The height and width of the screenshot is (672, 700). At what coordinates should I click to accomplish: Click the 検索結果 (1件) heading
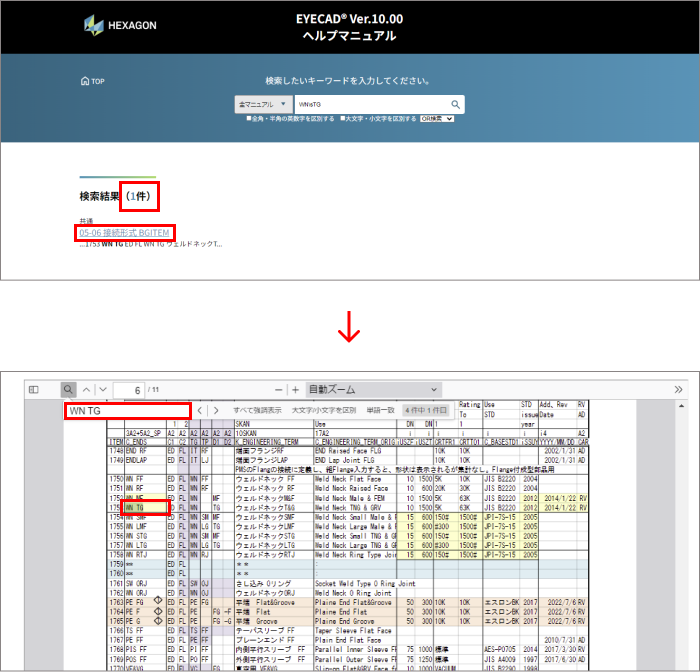(x=115, y=196)
